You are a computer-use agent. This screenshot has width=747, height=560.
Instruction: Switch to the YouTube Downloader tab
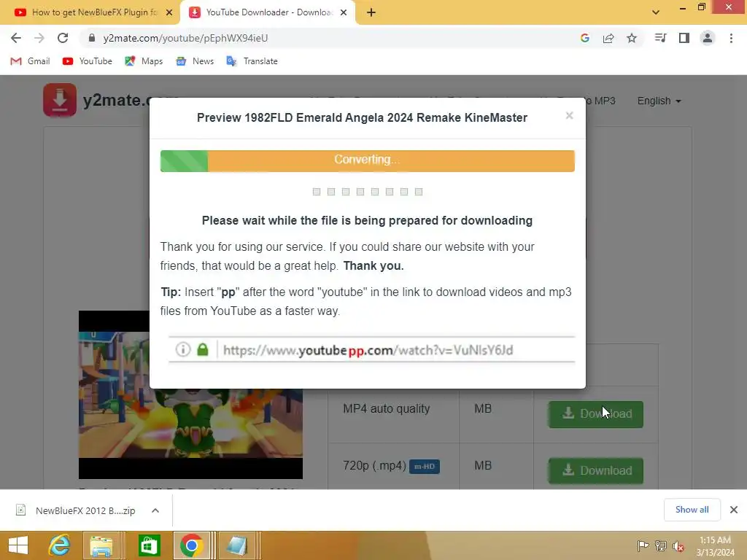(267, 12)
